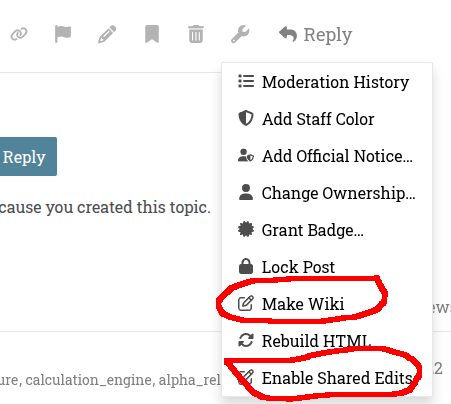
Task: Edit the post using the pencil icon
Action: (107, 34)
